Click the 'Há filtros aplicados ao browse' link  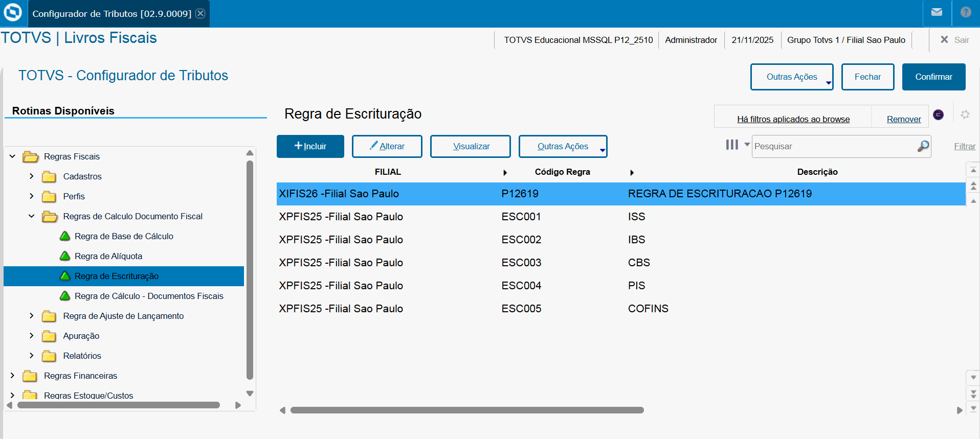tap(793, 119)
